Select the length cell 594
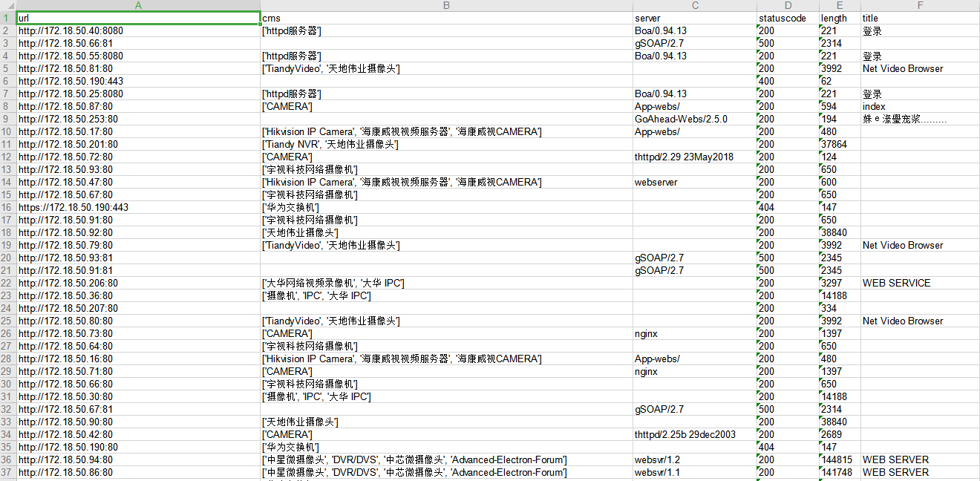This screenshot has height=481, width=980. (x=840, y=106)
